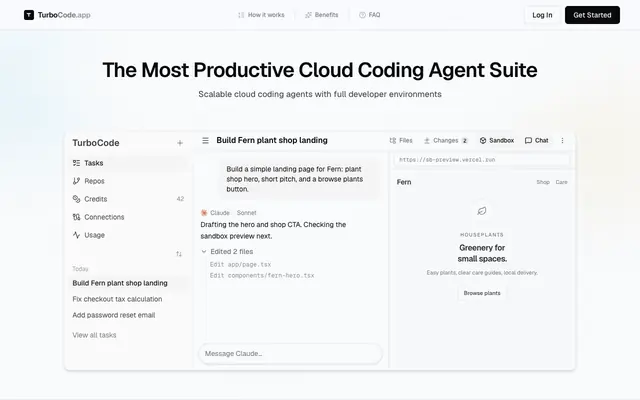Click the plus icon beside TurboCode
The image size is (640, 400).
pos(180,143)
